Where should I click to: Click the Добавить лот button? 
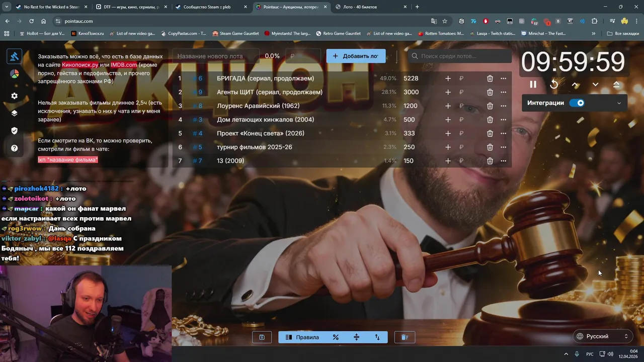(356, 56)
